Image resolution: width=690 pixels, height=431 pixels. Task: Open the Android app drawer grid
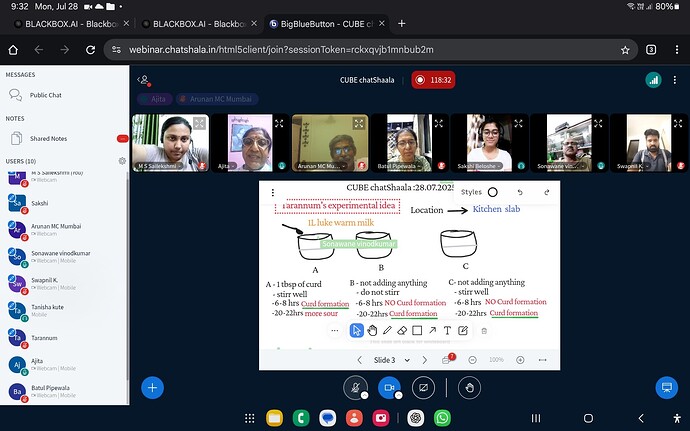(250, 418)
